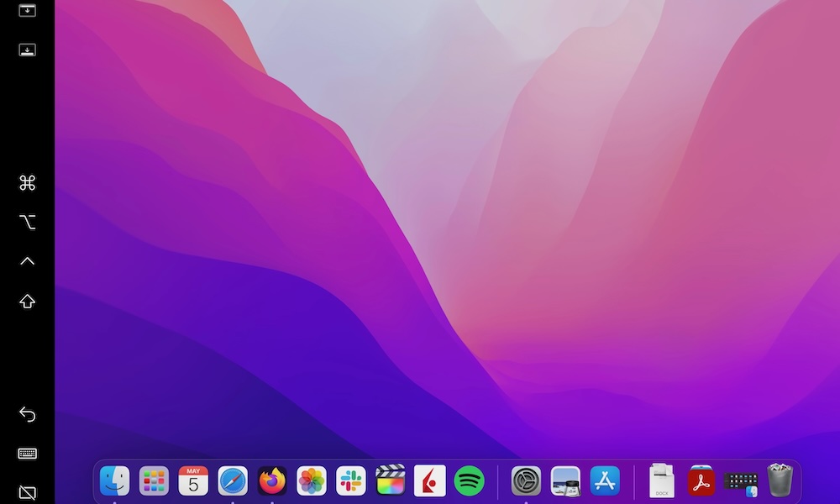Viewport: 840px width, 504px height.
Task: Launch Firefox from the Dock
Action: click(272, 481)
